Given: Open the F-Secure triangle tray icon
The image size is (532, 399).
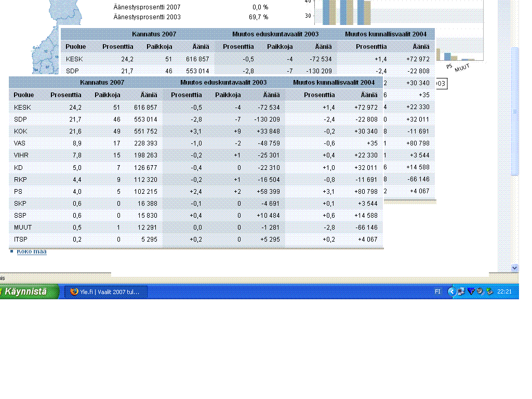Looking at the screenshot, I should [471, 291].
